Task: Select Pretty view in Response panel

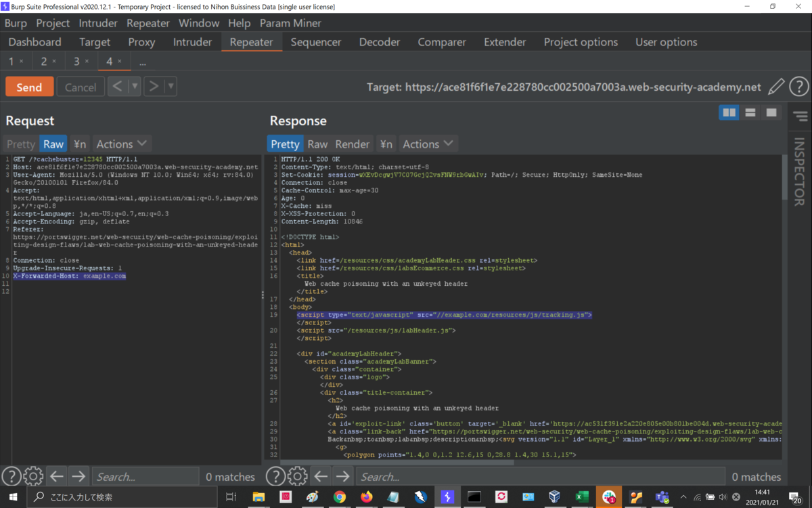Action: [x=285, y=144]
